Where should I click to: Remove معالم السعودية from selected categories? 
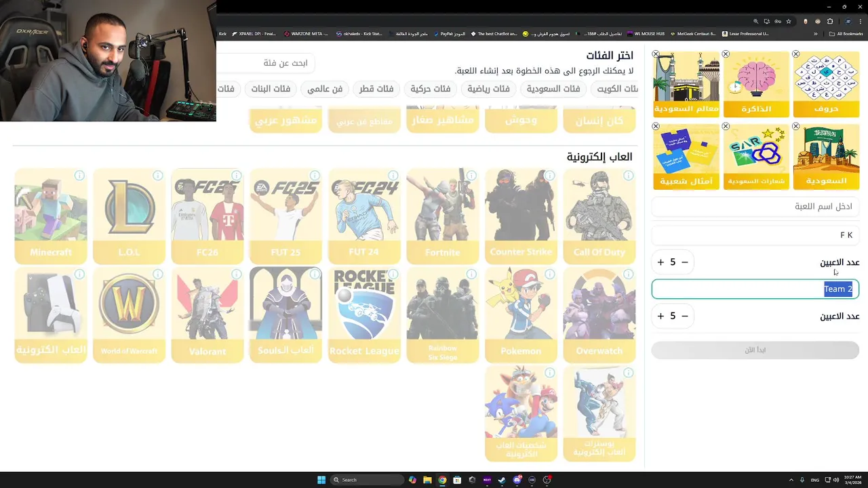tap(656, 54)
